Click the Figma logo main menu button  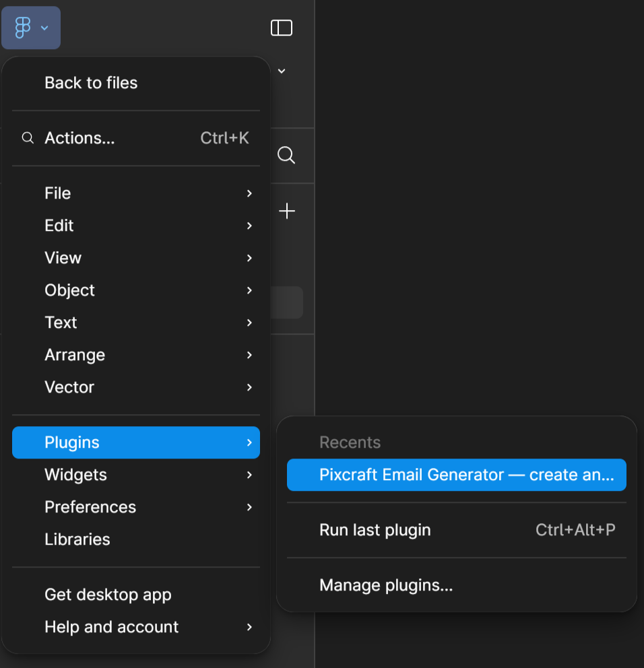pyautogui.click(x=31, y=28)
